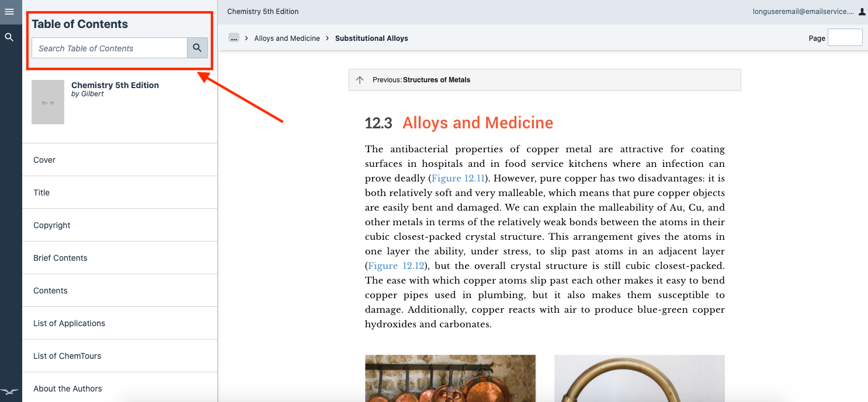The height and width of the screenshot is (402, 868).
Task: Click Substitutional Alloys breadcrumb
Action: point(371,39)
